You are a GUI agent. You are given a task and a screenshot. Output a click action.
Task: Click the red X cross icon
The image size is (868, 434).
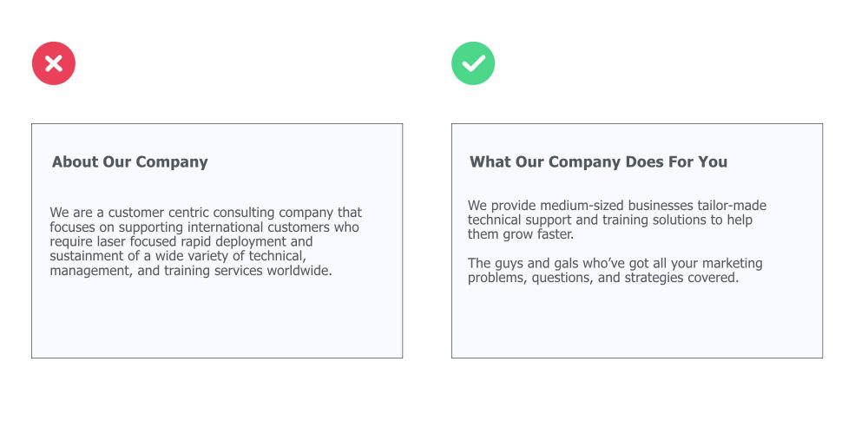[54, 63]
